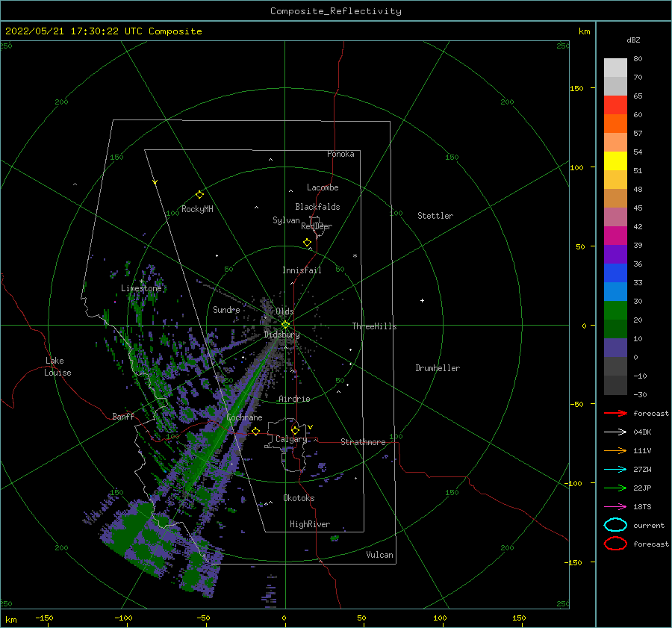Select the Banff label

[x=123, y=416]
